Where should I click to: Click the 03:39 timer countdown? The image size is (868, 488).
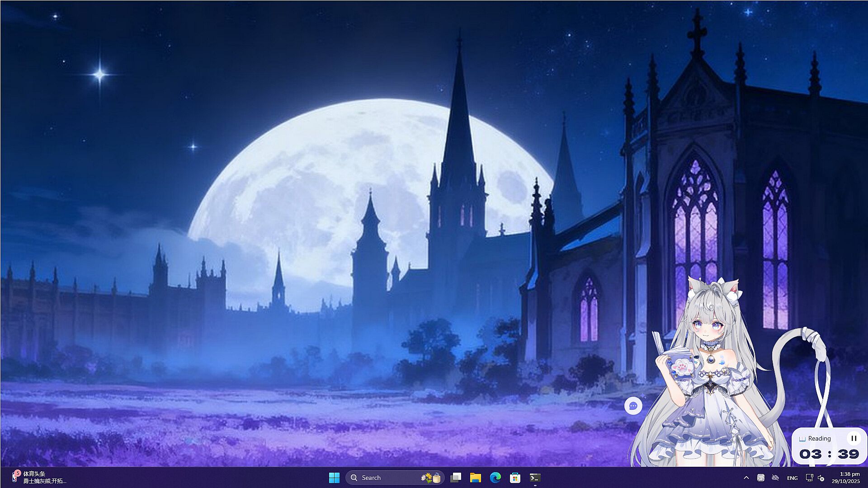click(x=829, y=454)
